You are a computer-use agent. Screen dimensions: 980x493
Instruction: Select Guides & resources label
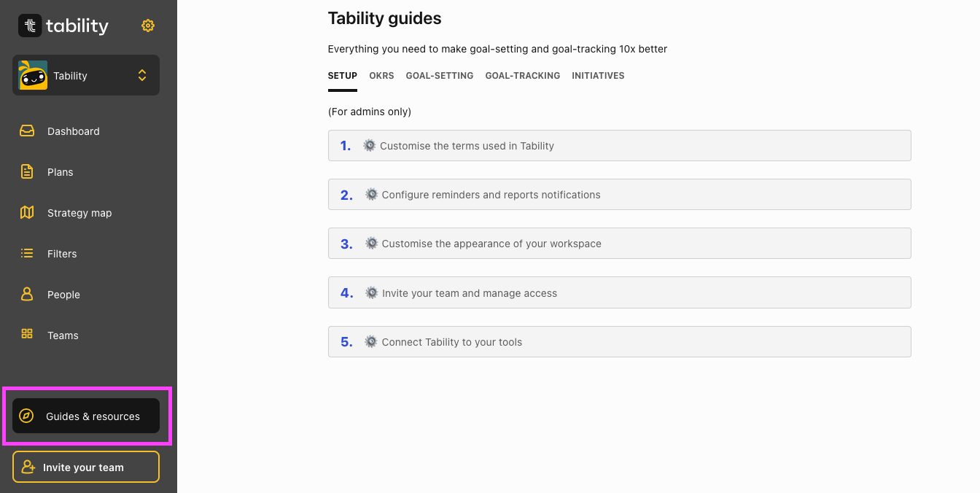tap(93, 416)
